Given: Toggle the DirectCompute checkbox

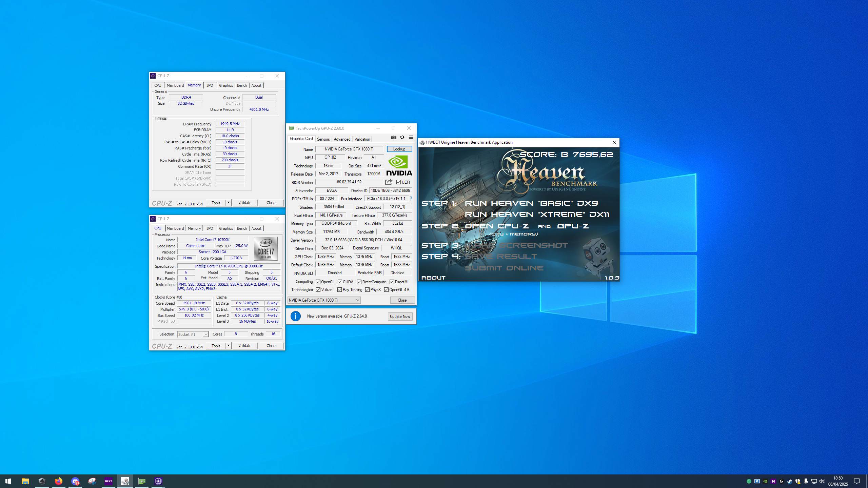Looking at the screenshot, I should (x=359, y=282).
